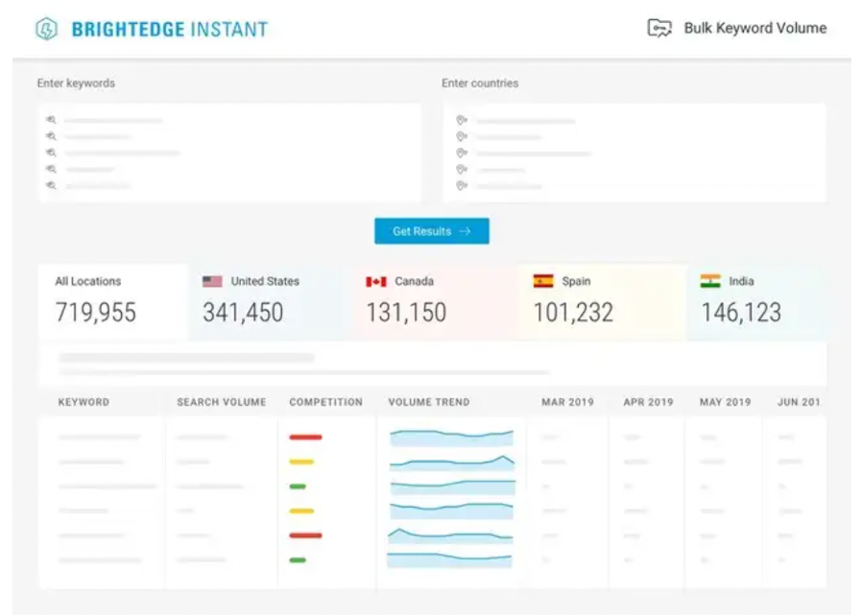
Task: Click the Bulk Keyword Volume key icon
Action: coord(658,28)
